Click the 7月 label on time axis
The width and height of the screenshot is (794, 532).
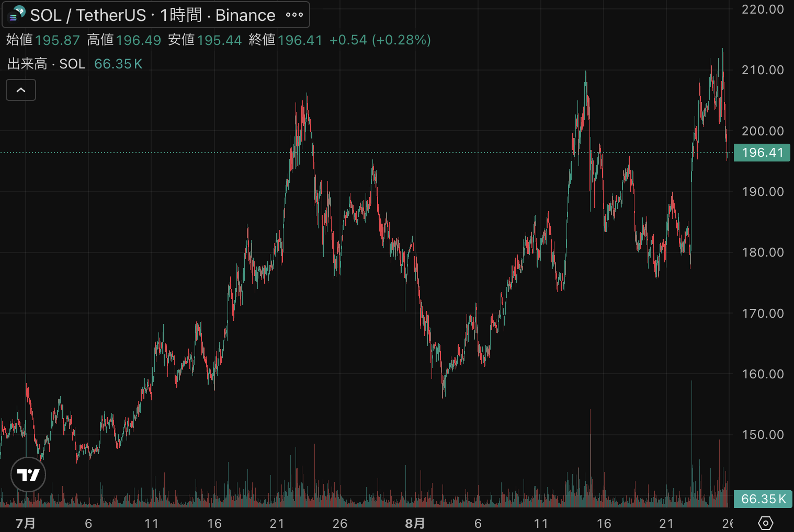tap(26, 523)
